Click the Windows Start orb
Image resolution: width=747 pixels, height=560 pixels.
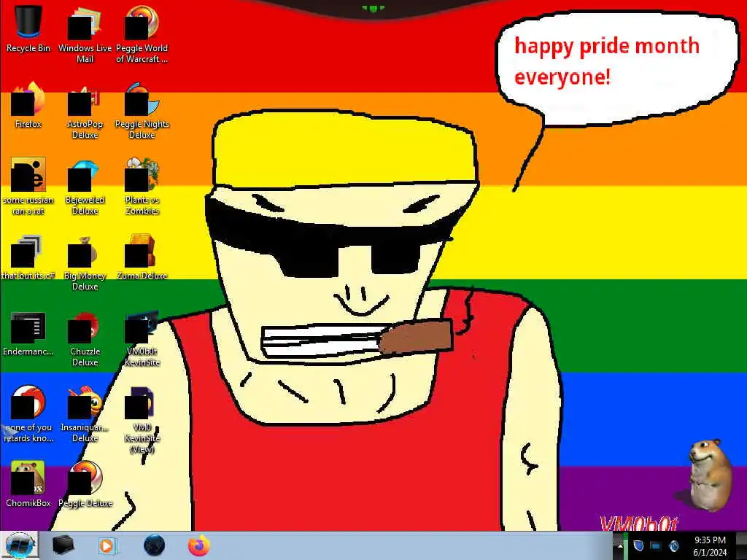[x=20, y=545]
